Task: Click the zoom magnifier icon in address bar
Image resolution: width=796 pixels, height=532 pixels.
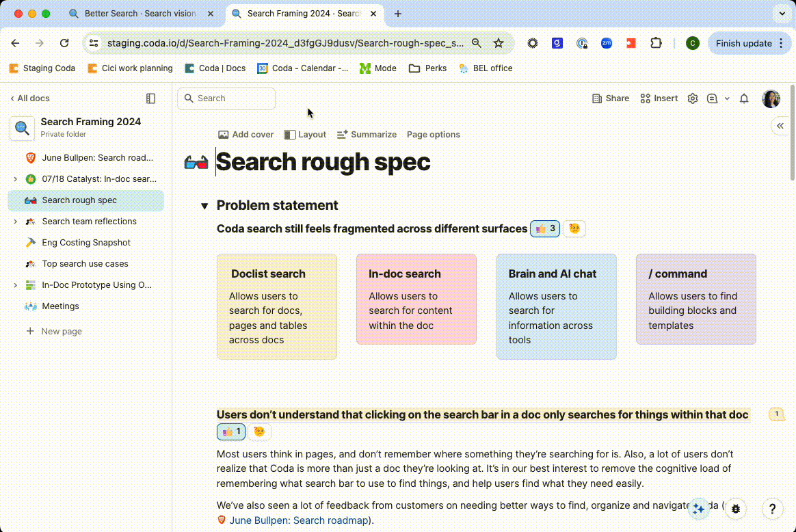Action: point(476,43)
